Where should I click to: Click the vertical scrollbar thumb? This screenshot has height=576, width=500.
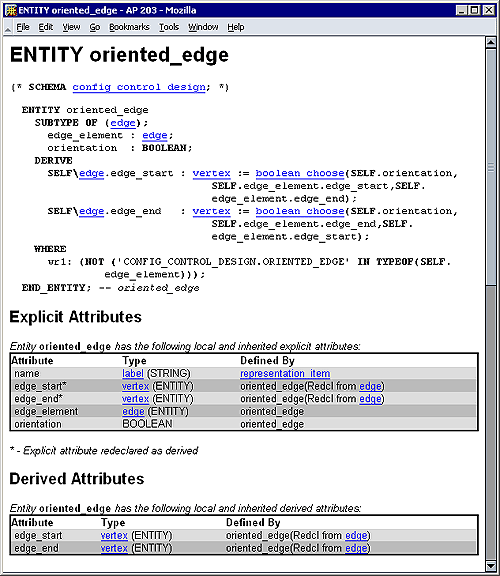(x=491, y=167)
